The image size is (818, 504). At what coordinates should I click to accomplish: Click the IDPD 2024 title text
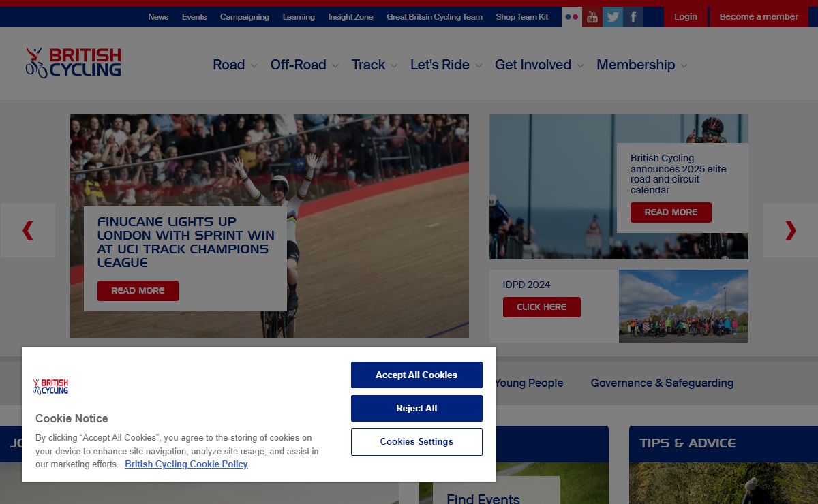click(x=527, y=285)
